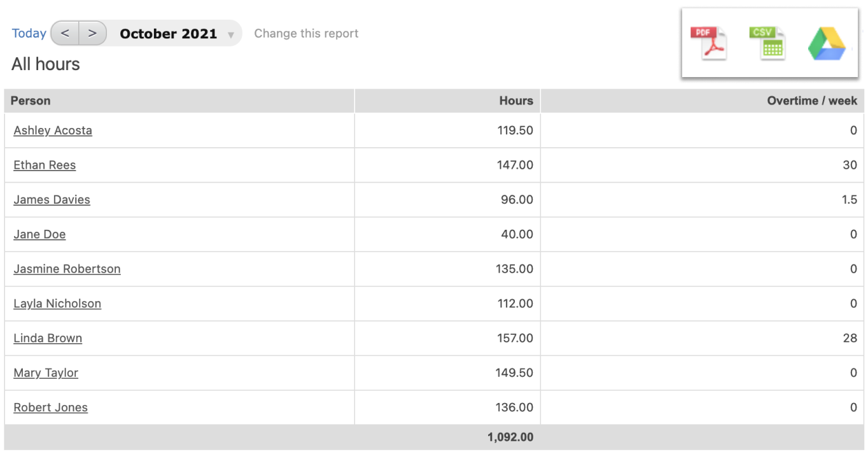Navigate to the next month

tap(91, 32)
